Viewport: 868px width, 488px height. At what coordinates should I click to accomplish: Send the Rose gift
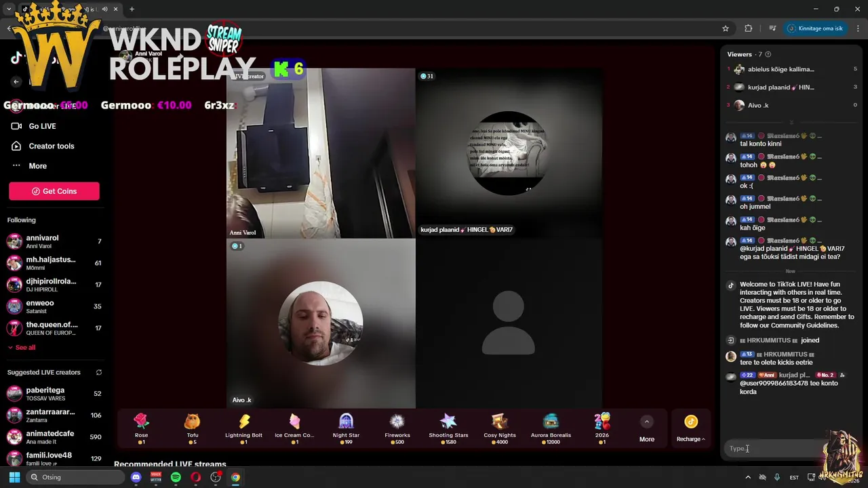(x=141, y=428)
